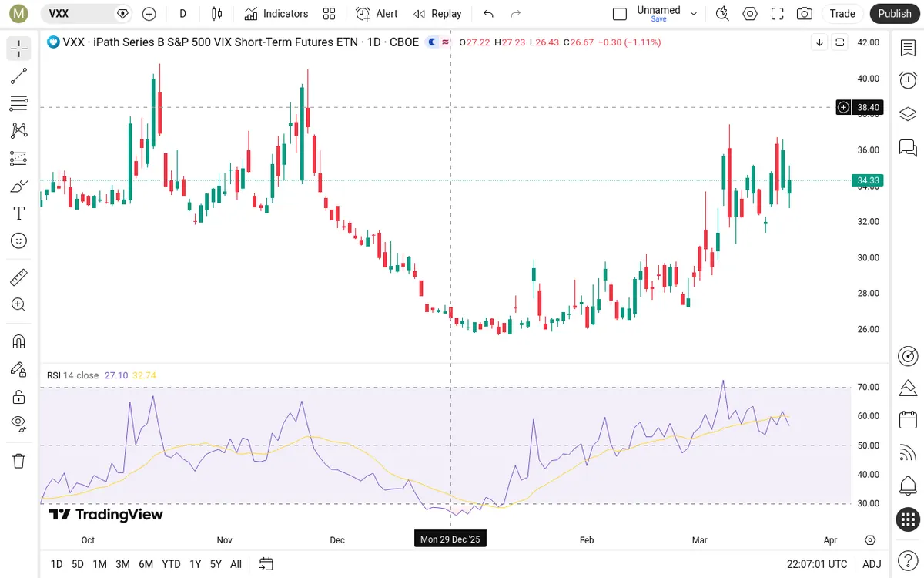Select the 6M time range
This screenshot has width=924, height=578.
pos(146,564)
